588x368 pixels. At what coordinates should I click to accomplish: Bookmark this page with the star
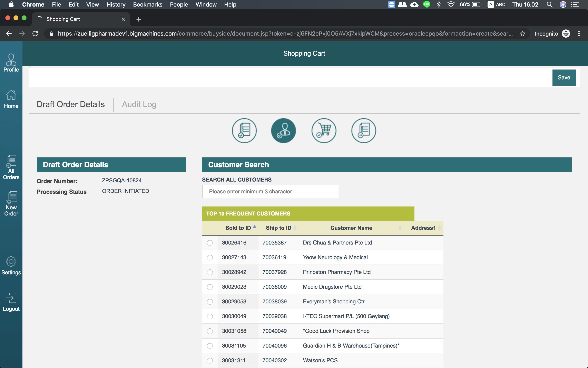pos(523,34)
